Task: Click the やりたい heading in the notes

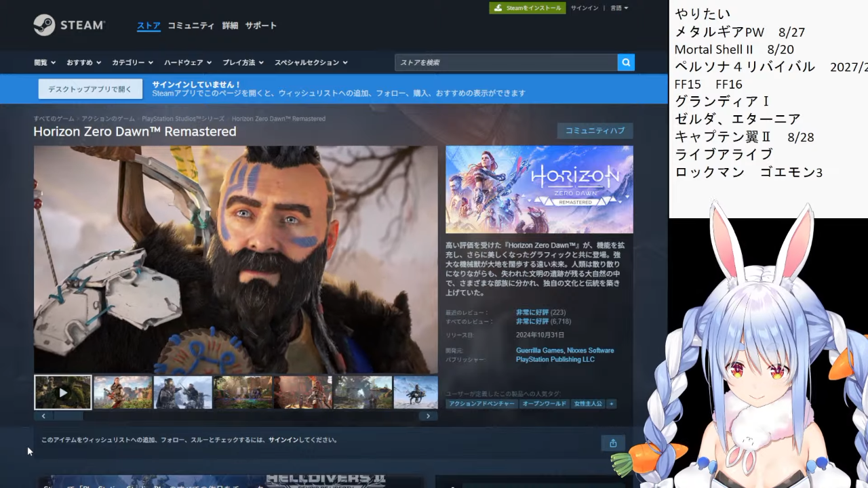Action: [703, 14]
